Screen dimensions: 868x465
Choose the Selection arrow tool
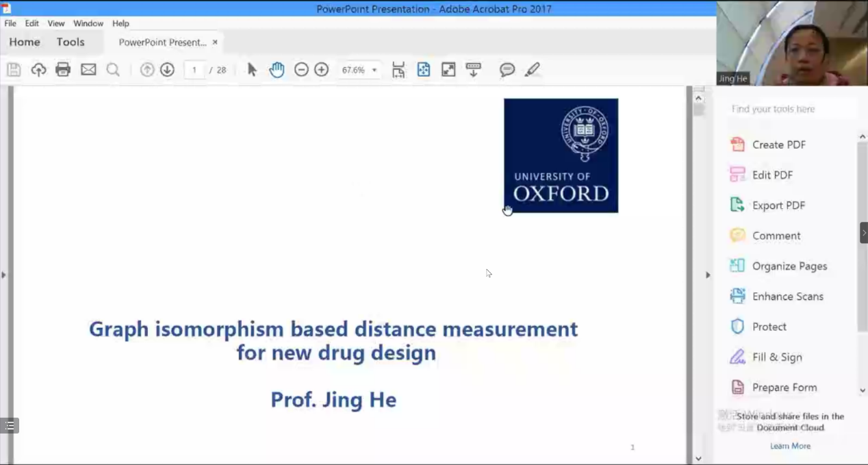252,69
